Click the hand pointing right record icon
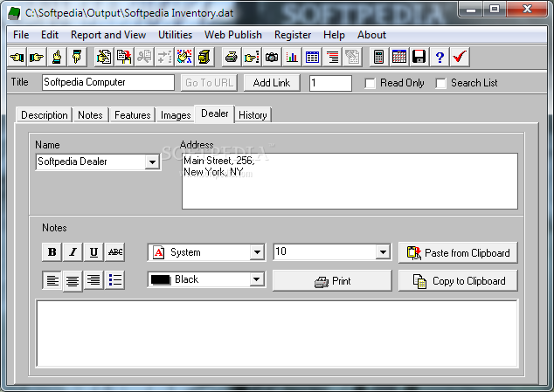This screenshot has width=554, height=392. point(37,57)
